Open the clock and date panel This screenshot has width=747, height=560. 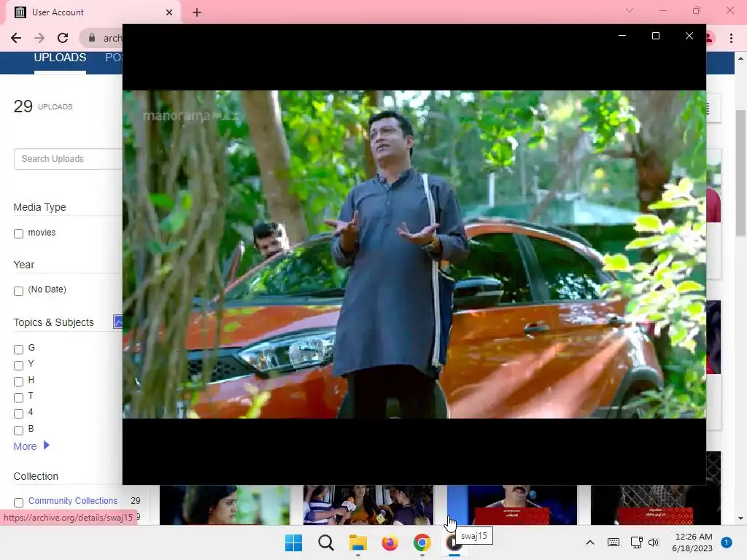tap(693, 542)
